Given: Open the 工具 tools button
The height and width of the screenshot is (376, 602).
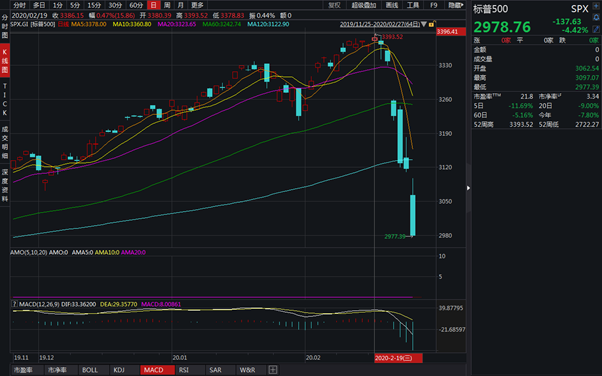Looking at the screenshot, I should coord(413,5).
